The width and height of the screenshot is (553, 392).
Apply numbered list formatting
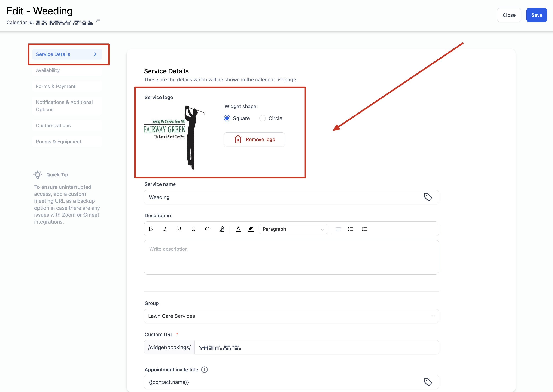[364, 229]
